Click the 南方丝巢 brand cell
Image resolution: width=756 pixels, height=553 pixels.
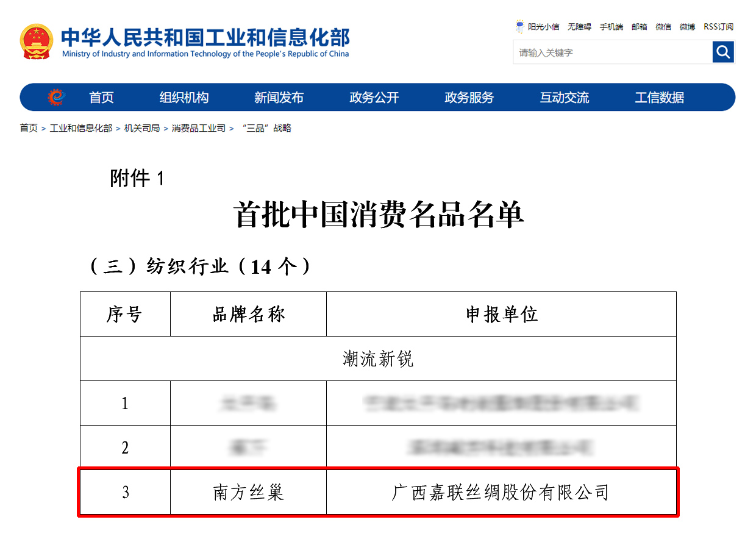(248, 492)
